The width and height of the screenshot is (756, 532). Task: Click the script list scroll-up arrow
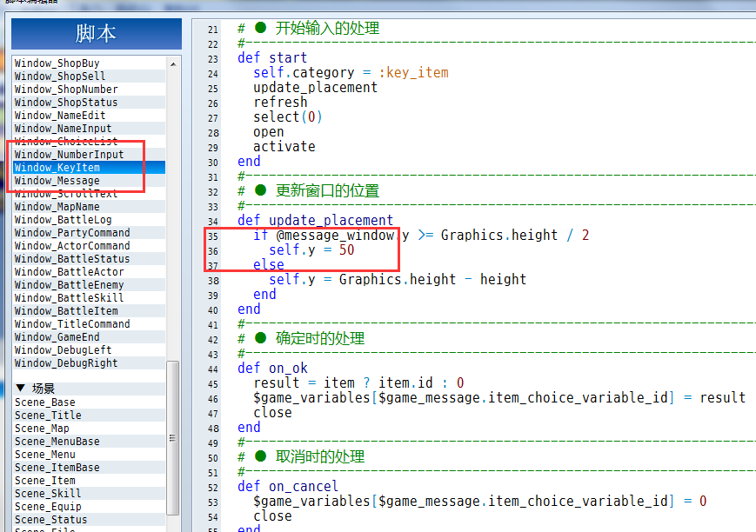click(173, 63)
